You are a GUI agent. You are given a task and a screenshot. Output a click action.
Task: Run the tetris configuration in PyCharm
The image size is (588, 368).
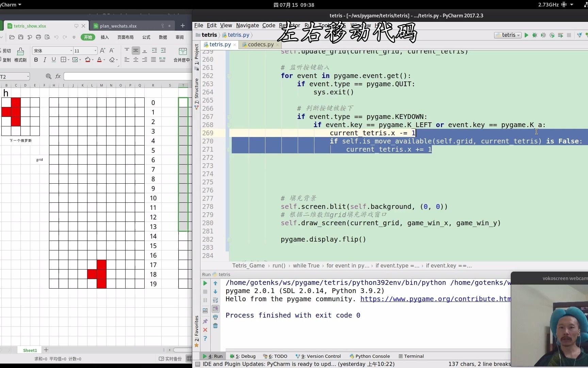pos(526,35)
